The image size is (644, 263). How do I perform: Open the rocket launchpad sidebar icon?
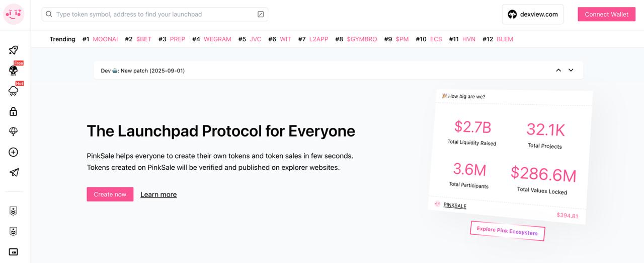(x=14, y=50)
